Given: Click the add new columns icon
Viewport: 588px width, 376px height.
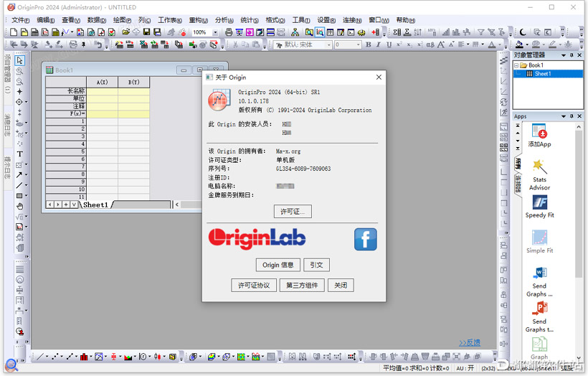Looking at the screenshot, I should 375,32.
